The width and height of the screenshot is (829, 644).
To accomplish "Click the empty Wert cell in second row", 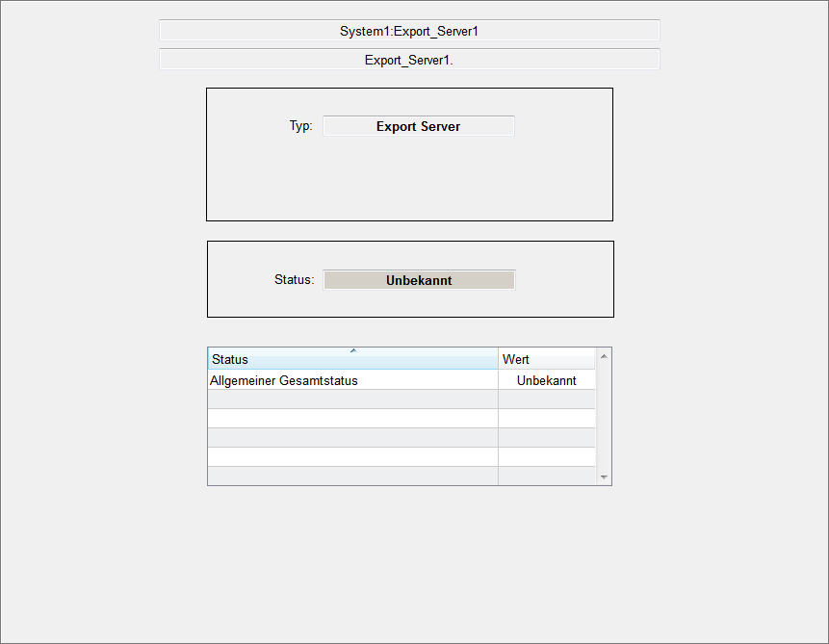I will point(546,399).
